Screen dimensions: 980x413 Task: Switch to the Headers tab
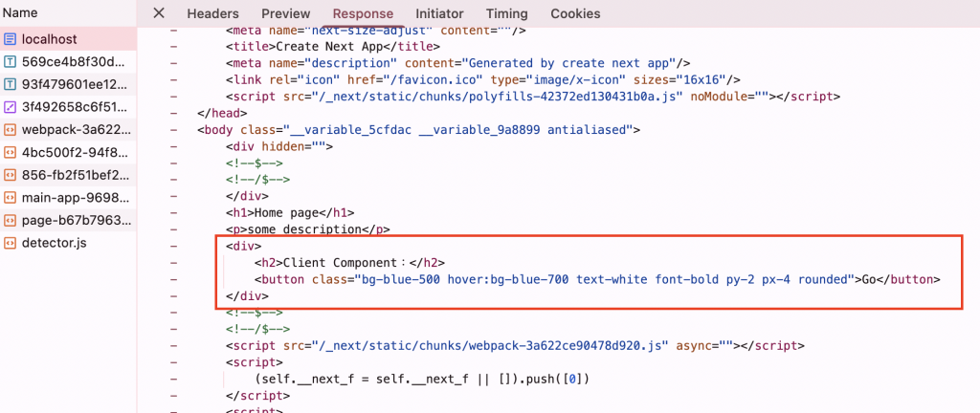pyautogui.click(x=212, y=13)
